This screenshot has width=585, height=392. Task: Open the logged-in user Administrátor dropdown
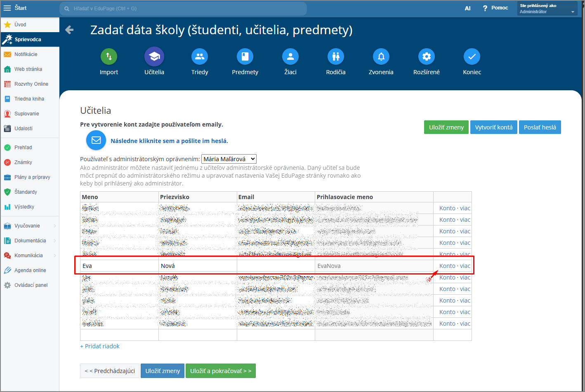[547, 9]
